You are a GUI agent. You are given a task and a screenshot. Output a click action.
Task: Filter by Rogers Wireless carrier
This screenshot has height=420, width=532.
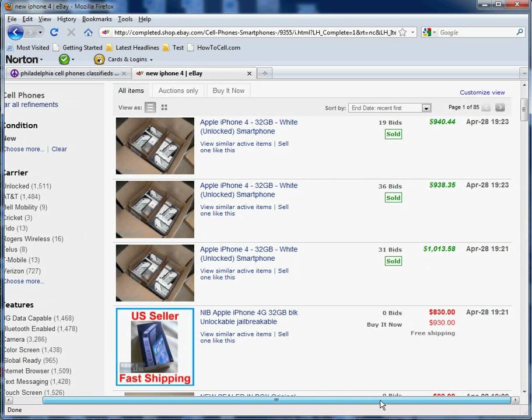pyautogui.click(x=34, y=239)
